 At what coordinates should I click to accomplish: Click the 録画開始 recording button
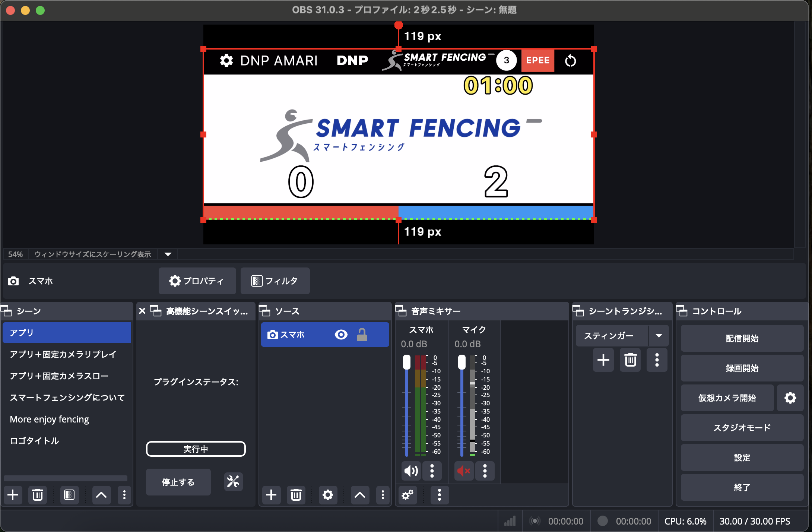click(x=742, y=368)
